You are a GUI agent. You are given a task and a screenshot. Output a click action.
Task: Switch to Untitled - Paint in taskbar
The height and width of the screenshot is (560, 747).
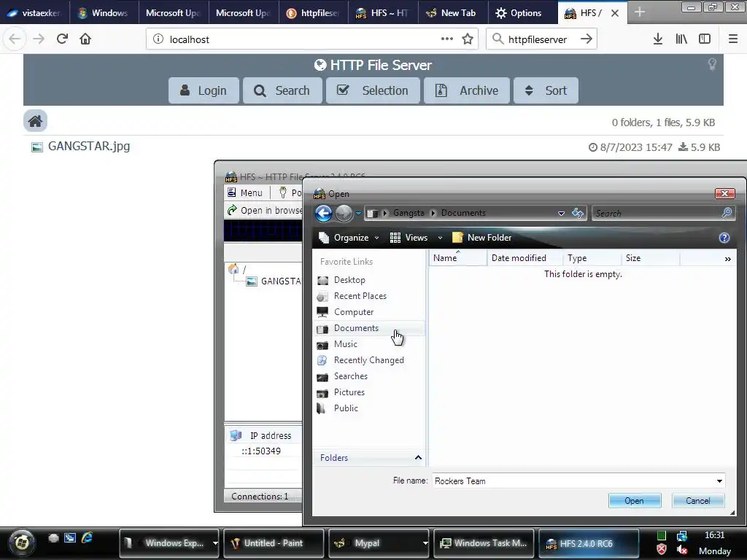pos(274,542)
